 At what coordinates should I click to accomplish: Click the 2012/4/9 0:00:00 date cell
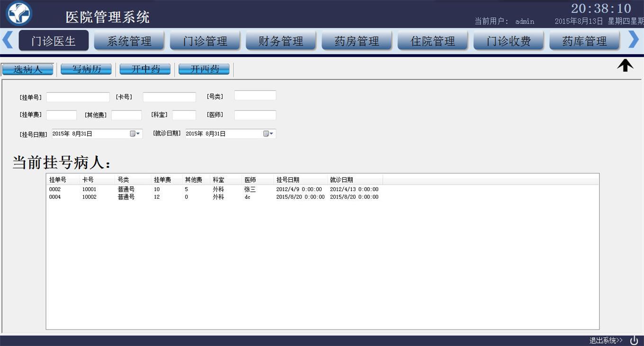(x=299, y=189)
